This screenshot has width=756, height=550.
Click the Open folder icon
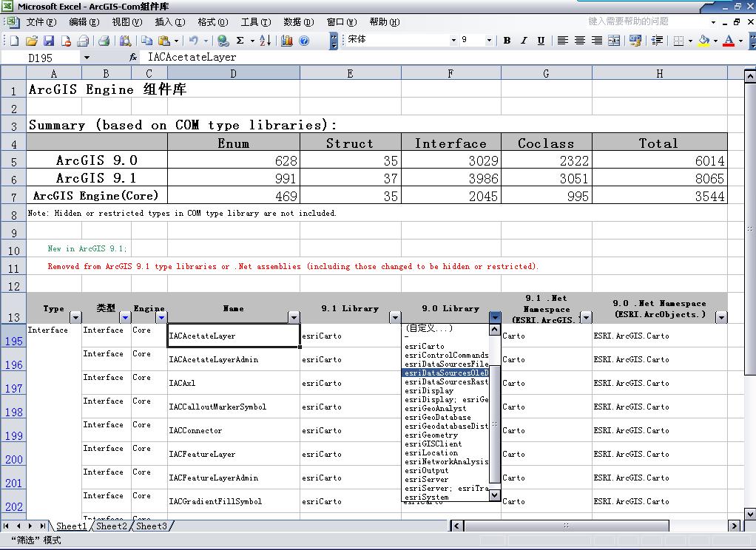click(32, 41)
